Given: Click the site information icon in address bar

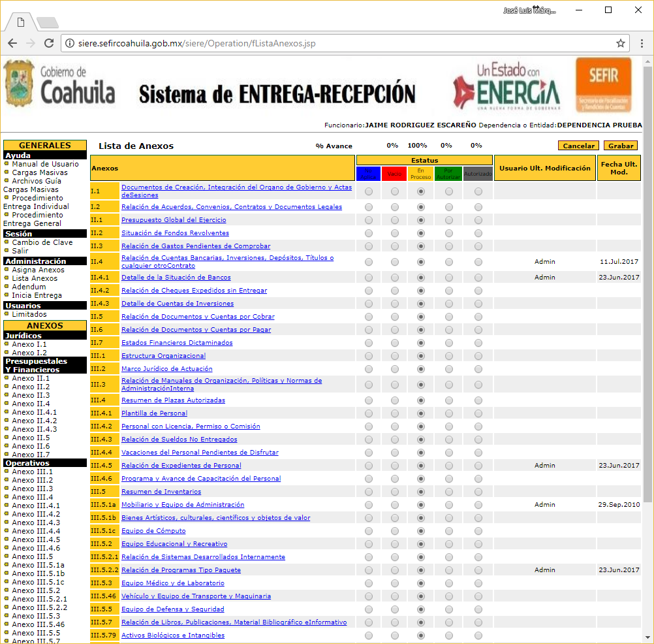Looking at the screenshot, I should click(x=70, y=44).
